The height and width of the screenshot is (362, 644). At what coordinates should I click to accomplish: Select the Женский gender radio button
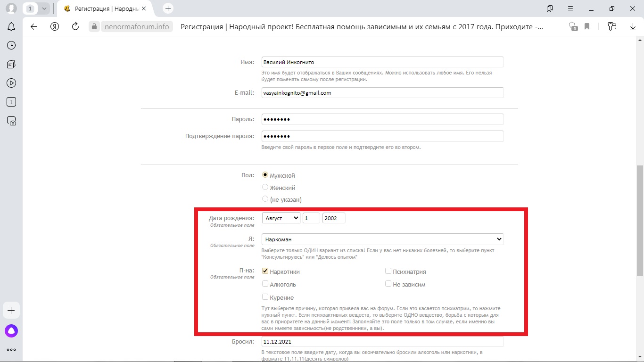pyautogui.click(x=265, y=187)
